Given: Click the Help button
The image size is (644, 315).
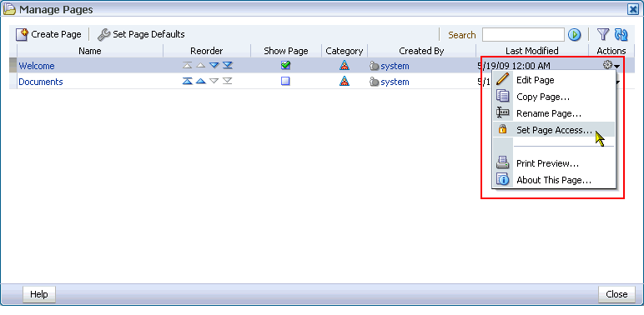Looking at the screenshot, I should tap(39, 294).
